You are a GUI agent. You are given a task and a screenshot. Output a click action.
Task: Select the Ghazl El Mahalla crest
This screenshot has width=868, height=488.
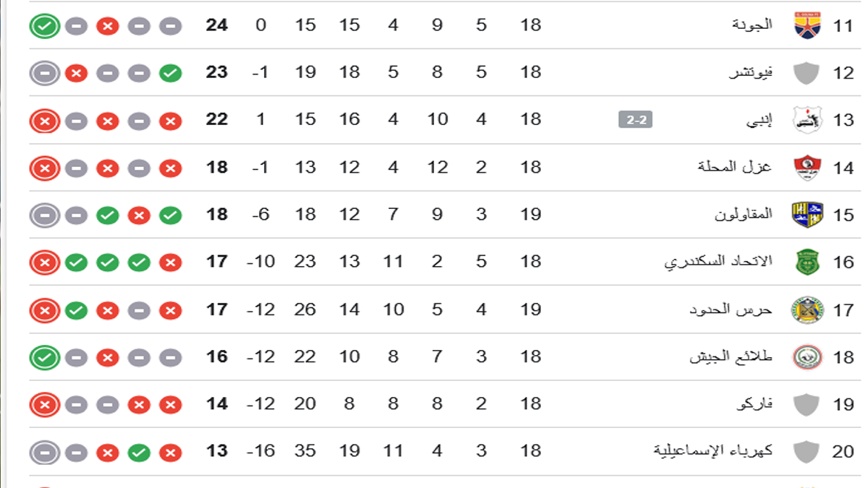click(804, 168)
